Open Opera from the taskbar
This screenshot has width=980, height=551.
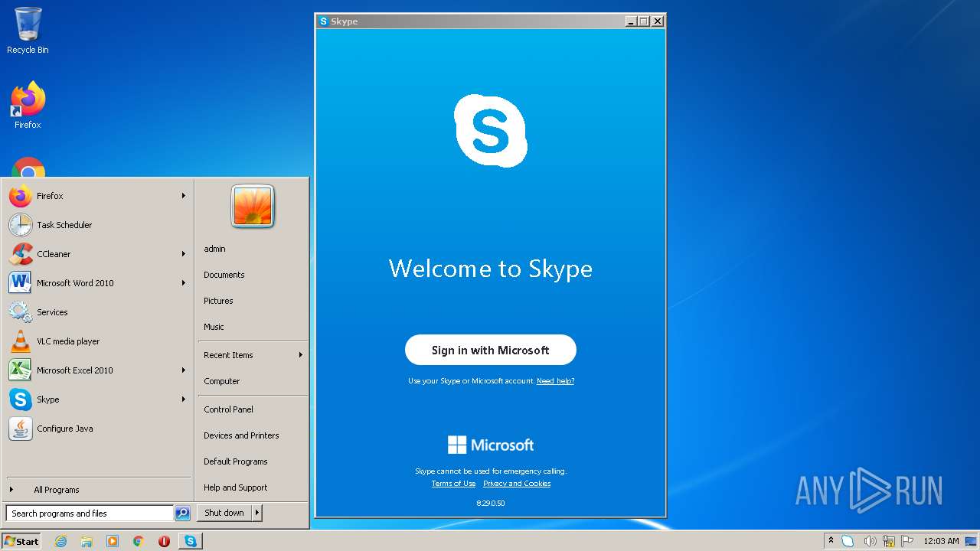coord(164,541)
